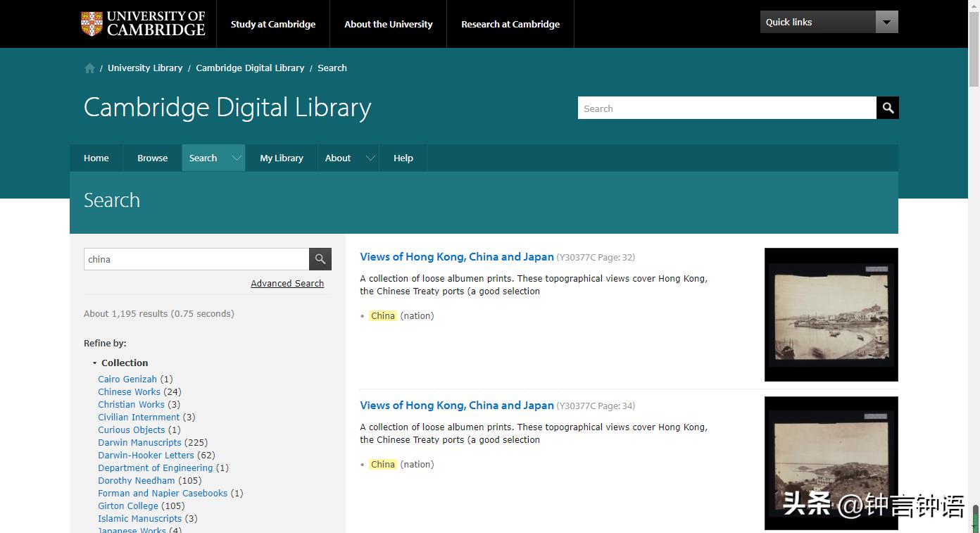
Task: Expand the Search menu chevron
Action: 237,158
